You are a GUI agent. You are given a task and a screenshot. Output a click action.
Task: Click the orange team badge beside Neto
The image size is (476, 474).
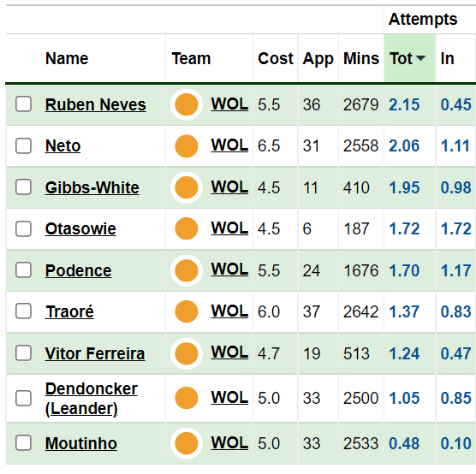pyautogui.click(x=187, y=146)
